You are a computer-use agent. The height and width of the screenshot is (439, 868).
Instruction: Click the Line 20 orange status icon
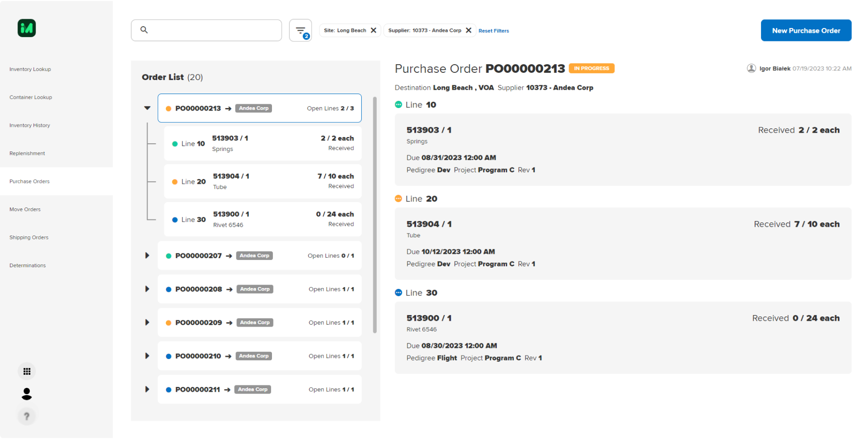398,199
